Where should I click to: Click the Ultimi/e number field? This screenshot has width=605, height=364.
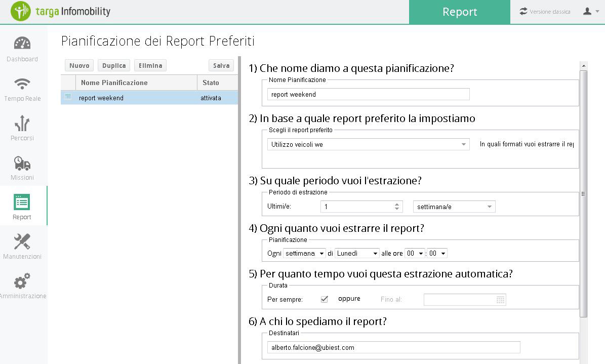(361, 207)
